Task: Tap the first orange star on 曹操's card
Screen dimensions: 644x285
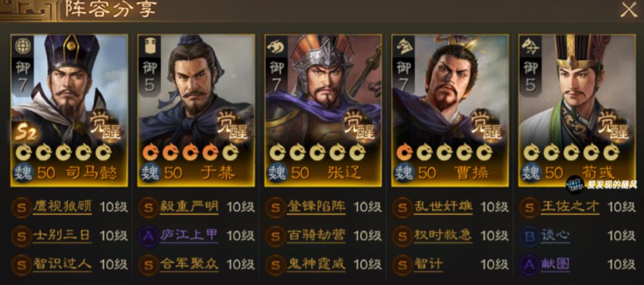Action: click(x=405, y=152)
